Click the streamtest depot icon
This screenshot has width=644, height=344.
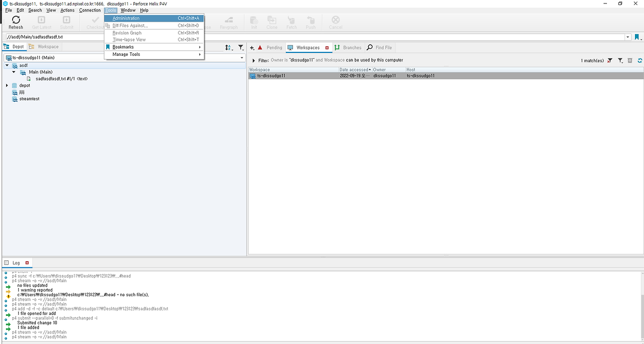[15, 99]
